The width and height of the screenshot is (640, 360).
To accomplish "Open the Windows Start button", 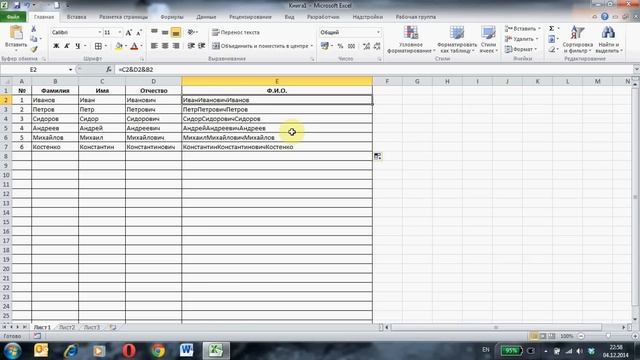I will [13, 351].
